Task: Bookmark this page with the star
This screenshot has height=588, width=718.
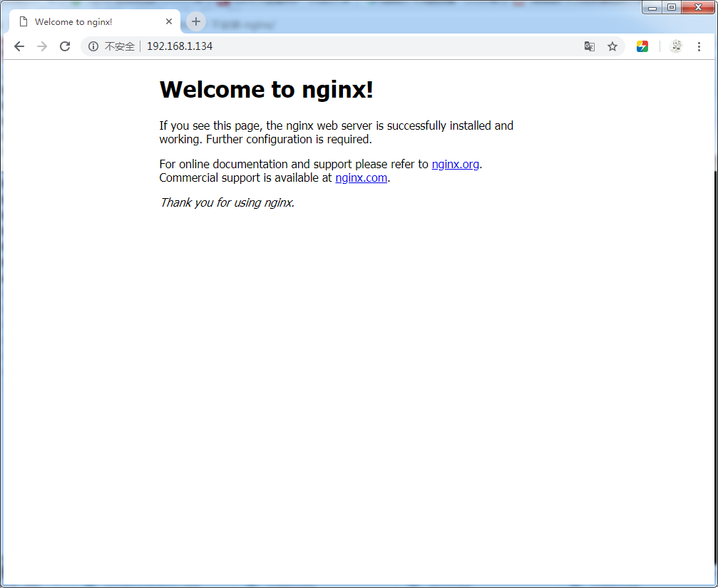Action: point(612,46)
